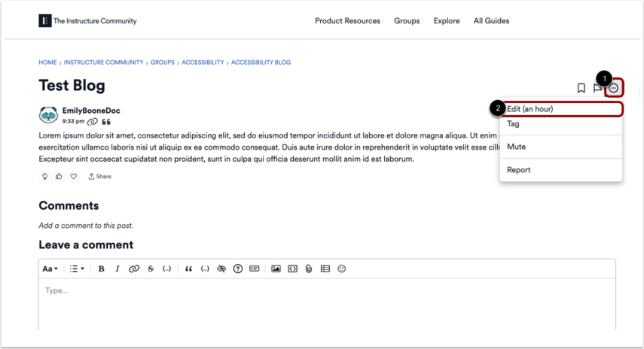
Task: React with the heart icon
Action: [x=74, y=176]
